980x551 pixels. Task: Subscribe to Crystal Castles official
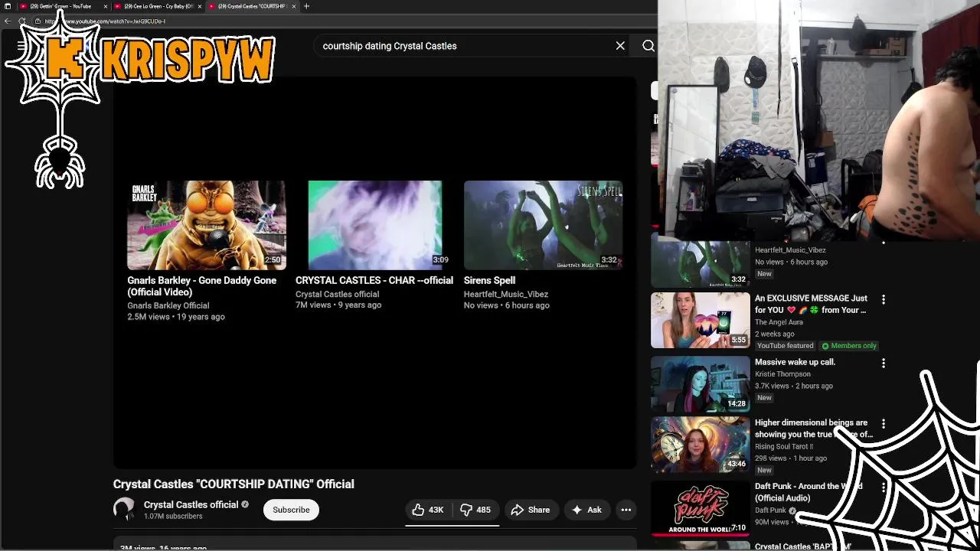click(x=291, y=510)
